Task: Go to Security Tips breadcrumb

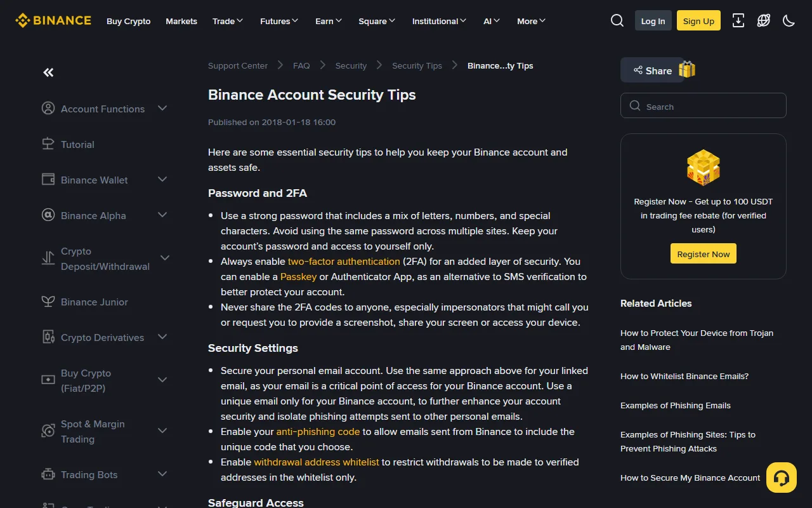Action: [417, 65]
